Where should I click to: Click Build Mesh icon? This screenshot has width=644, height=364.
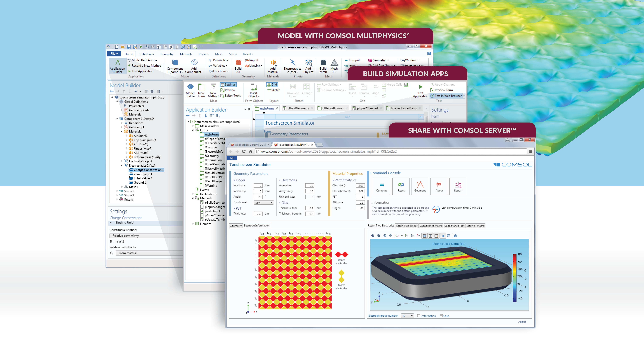coord(323,66)
